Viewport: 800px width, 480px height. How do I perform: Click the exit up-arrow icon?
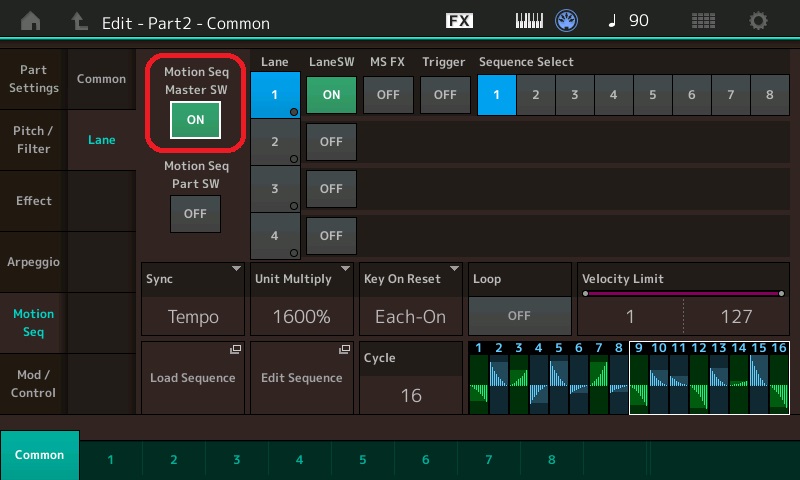(79, 21)
